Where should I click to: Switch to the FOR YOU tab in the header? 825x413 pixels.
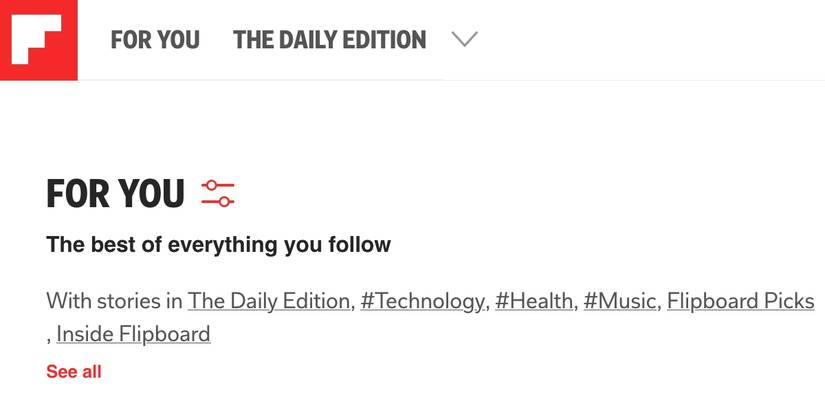155,40
